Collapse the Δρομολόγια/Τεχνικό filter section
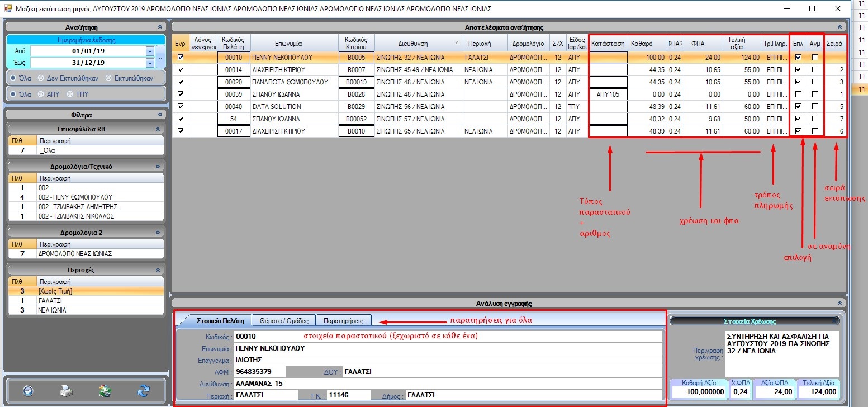The image size is (868, 407). [158, 167]
